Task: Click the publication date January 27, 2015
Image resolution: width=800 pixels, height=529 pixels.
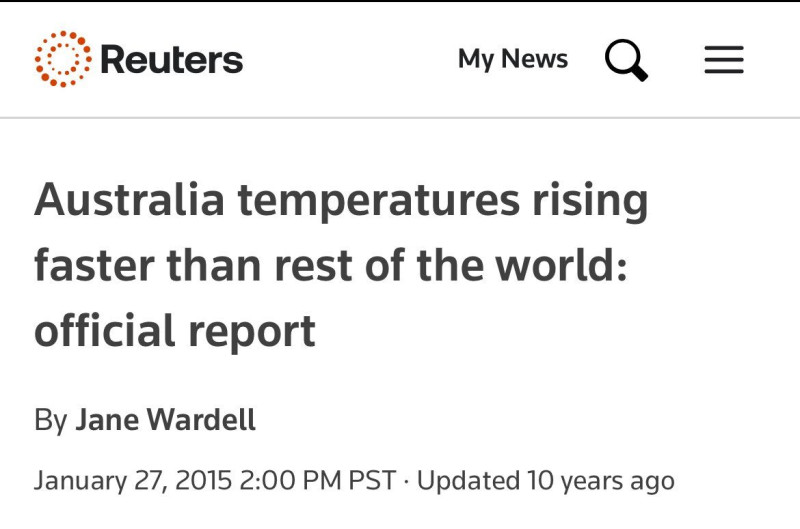Action: [x=133, y=481]
